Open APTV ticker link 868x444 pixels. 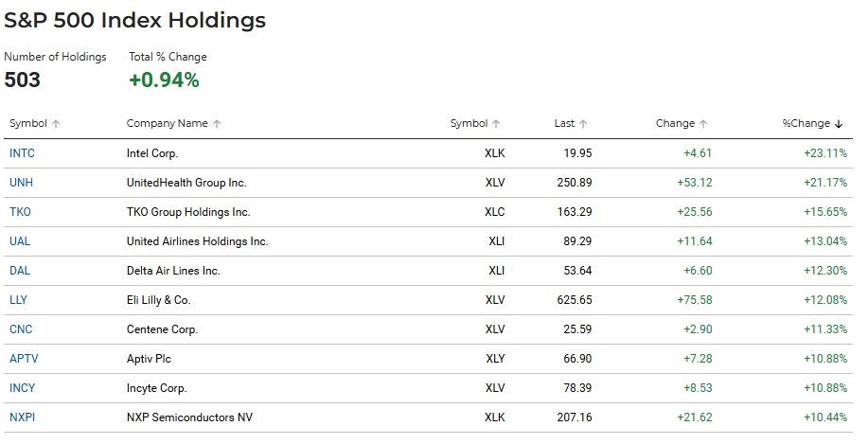pyautogui.click(x=24, y=359)
